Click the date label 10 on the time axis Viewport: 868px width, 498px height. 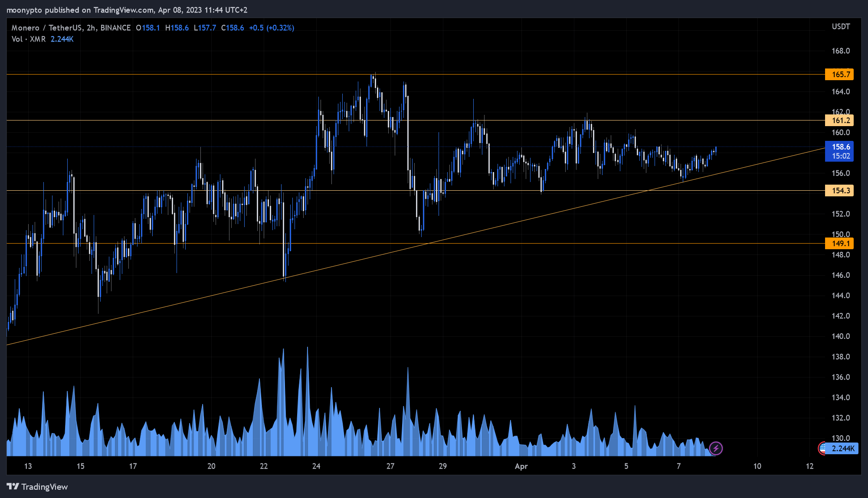[x=757, y=466]
